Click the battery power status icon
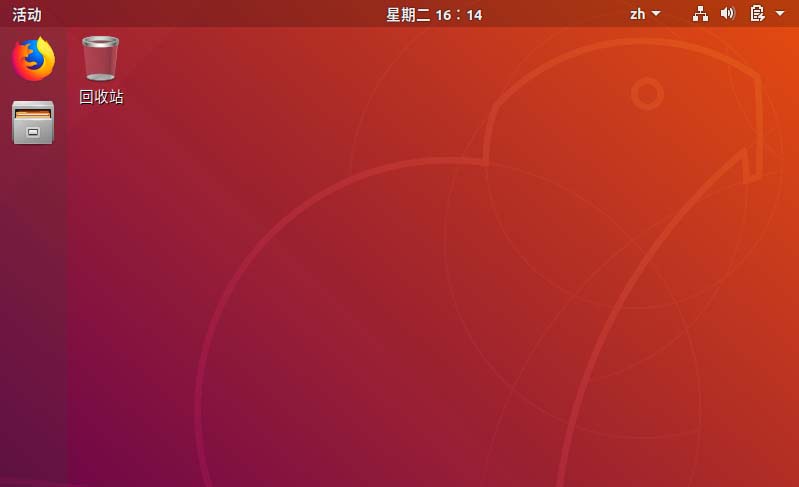The height and width of the screenshot is (487, 799). click(757, 13)
